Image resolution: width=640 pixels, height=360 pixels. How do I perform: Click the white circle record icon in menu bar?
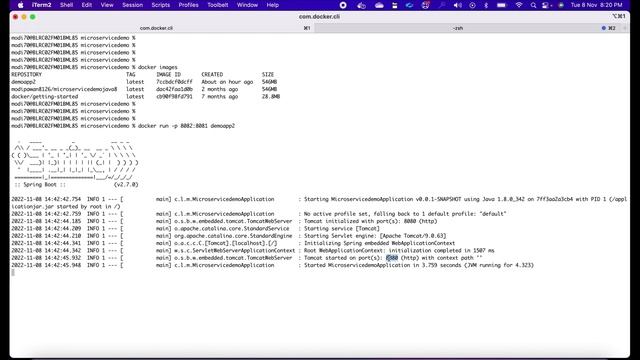343,5
